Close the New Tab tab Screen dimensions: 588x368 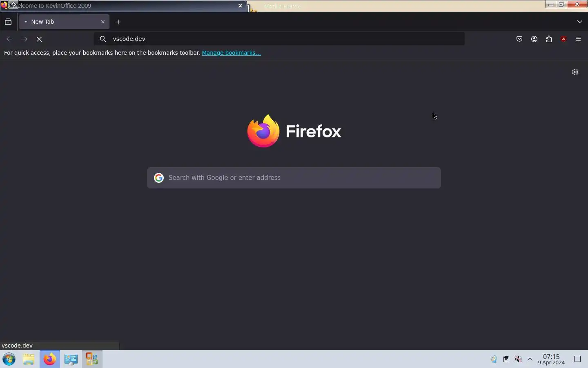point(103,22)
